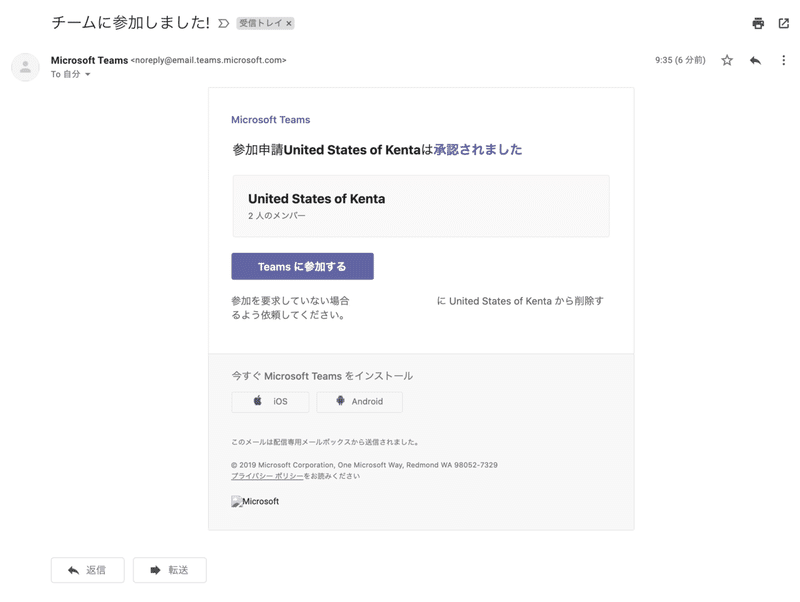Click the reply arrow icon in the header
Image resolution: width=800 pixels, height=602 pixels.
click(x=755, y=60)
